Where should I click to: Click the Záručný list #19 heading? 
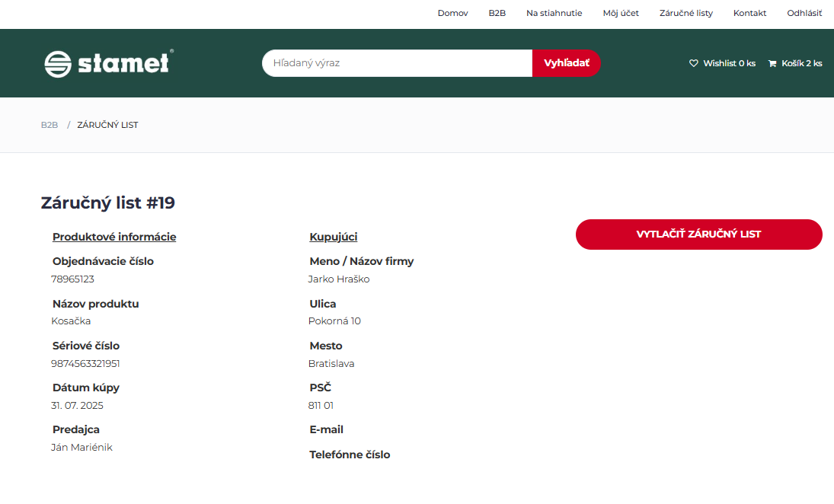pyautogui.click(x=107, y=203)
